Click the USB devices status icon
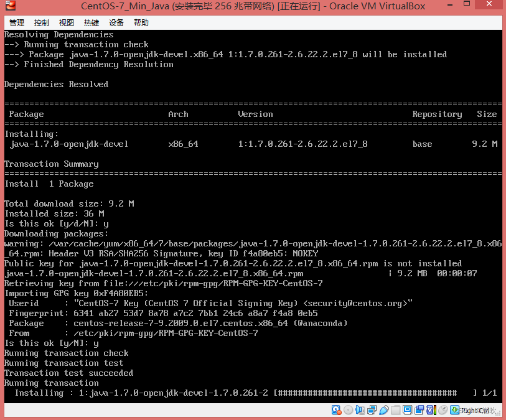 tap(383, 410)
